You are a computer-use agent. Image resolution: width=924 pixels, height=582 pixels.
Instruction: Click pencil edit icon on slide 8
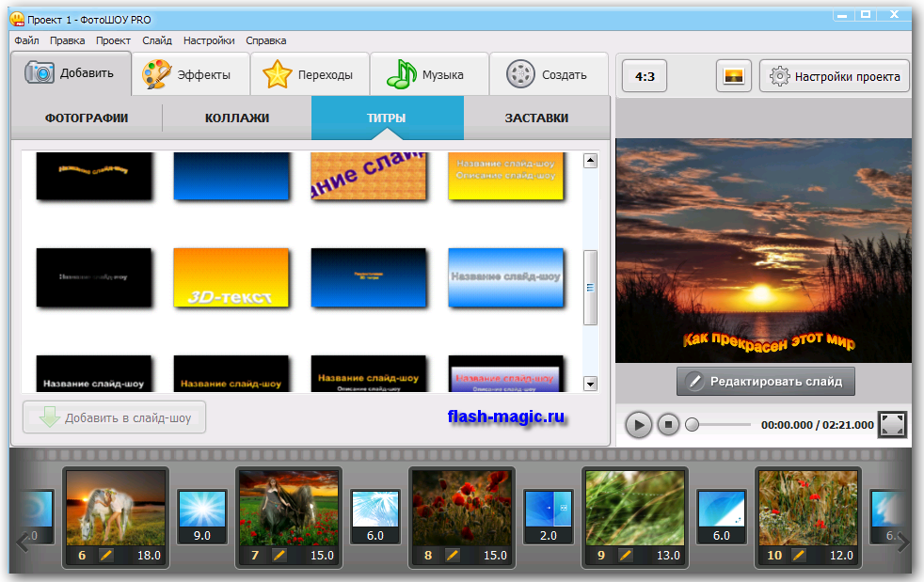click(453, 555)
